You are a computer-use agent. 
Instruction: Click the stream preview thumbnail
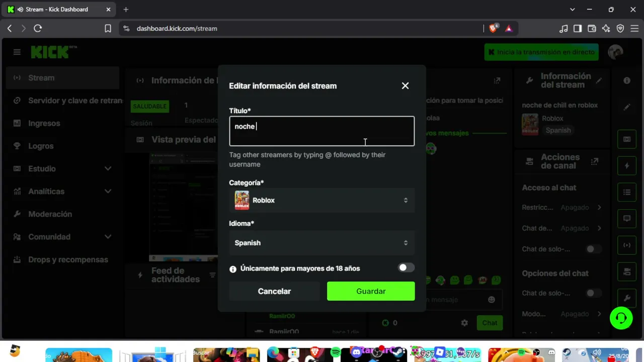(184, 207)
